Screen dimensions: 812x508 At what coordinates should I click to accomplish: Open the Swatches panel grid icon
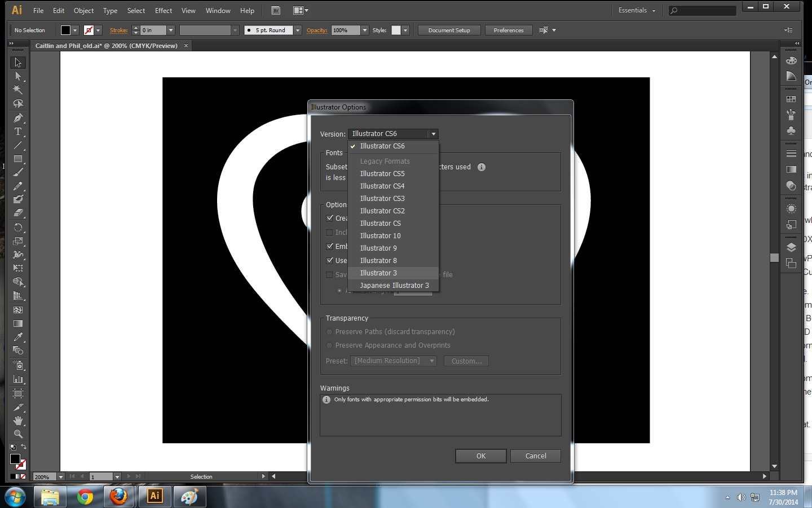click(x=791, y=99)
